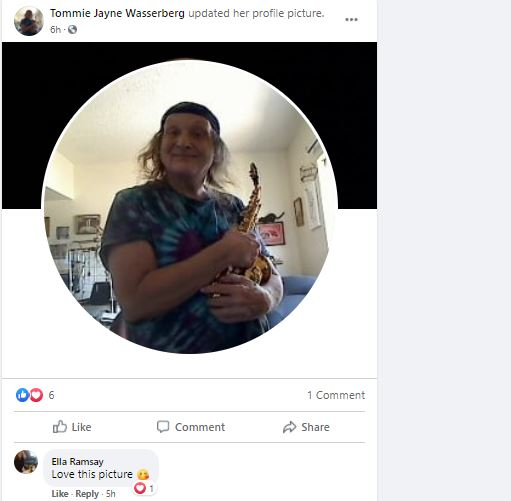
Task: Click the Share text label
Action: tap(315, 427)
